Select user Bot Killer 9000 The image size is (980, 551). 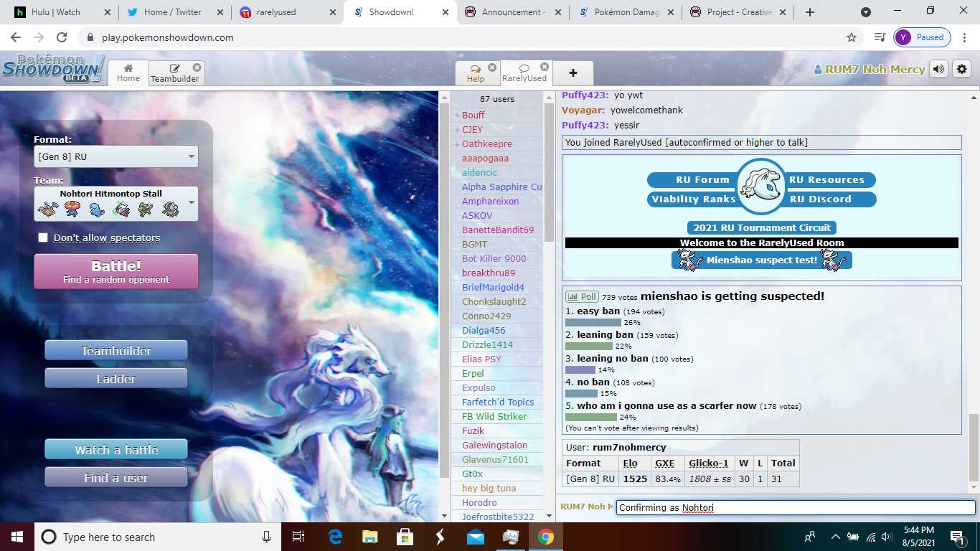point(494,258)
